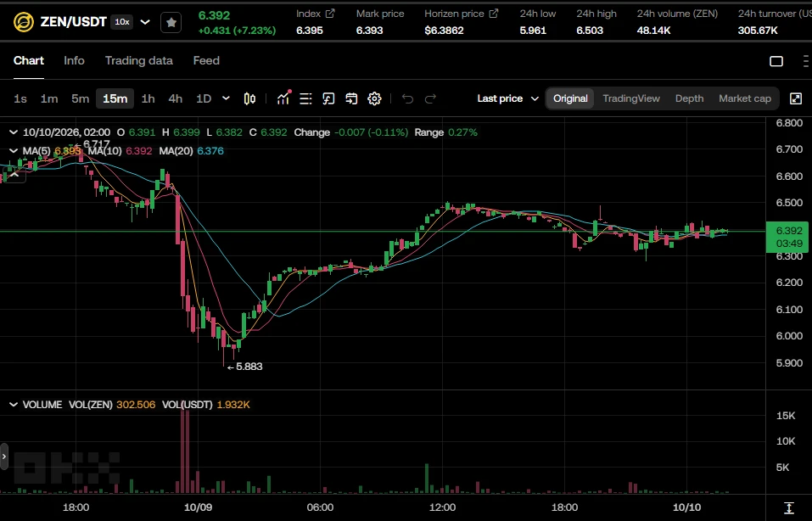Click the redo arrow icon

[x=430, y=98]
